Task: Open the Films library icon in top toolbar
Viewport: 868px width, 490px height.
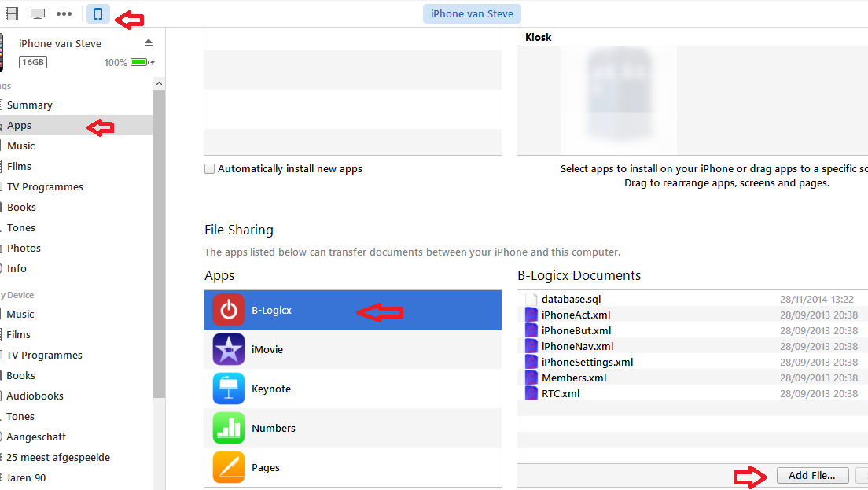Action: (12, 14)
